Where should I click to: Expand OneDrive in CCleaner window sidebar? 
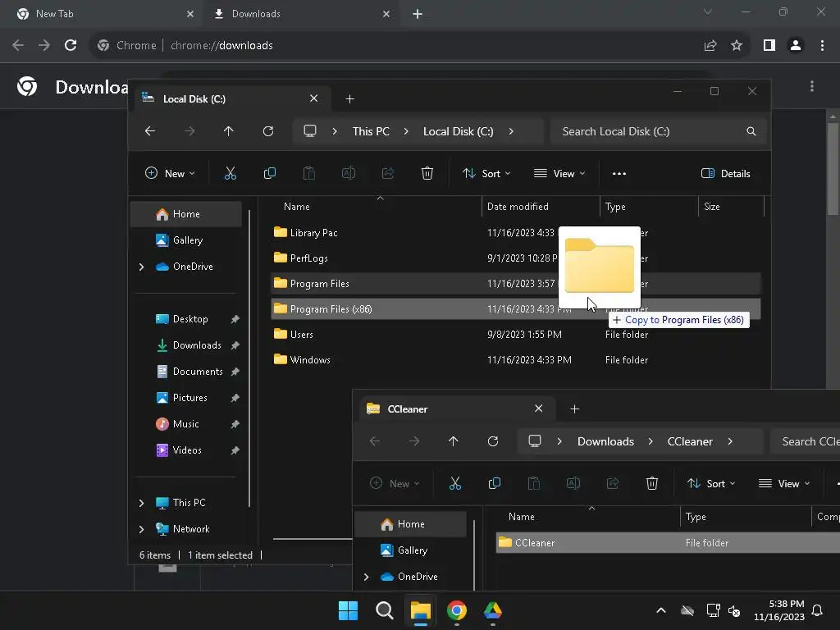click(367, 577)
